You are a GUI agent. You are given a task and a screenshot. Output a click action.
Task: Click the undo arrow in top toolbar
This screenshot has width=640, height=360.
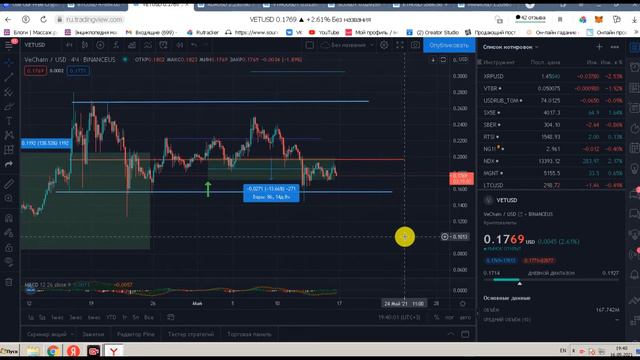click(x=194, y=45)
